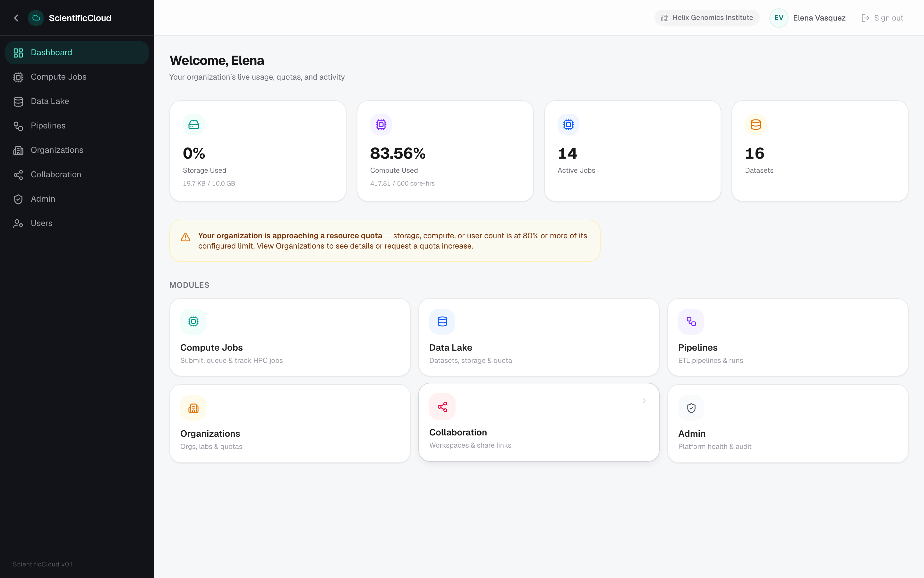Open Pipelines module card title
The image size is (924, 578).
coord(698,347)
